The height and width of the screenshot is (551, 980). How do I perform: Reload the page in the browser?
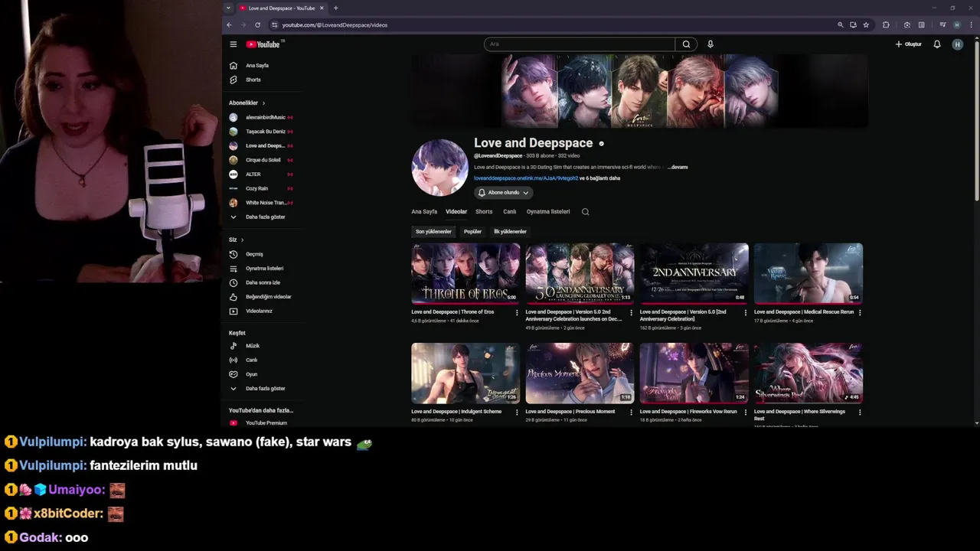click(x=257, y=24)
